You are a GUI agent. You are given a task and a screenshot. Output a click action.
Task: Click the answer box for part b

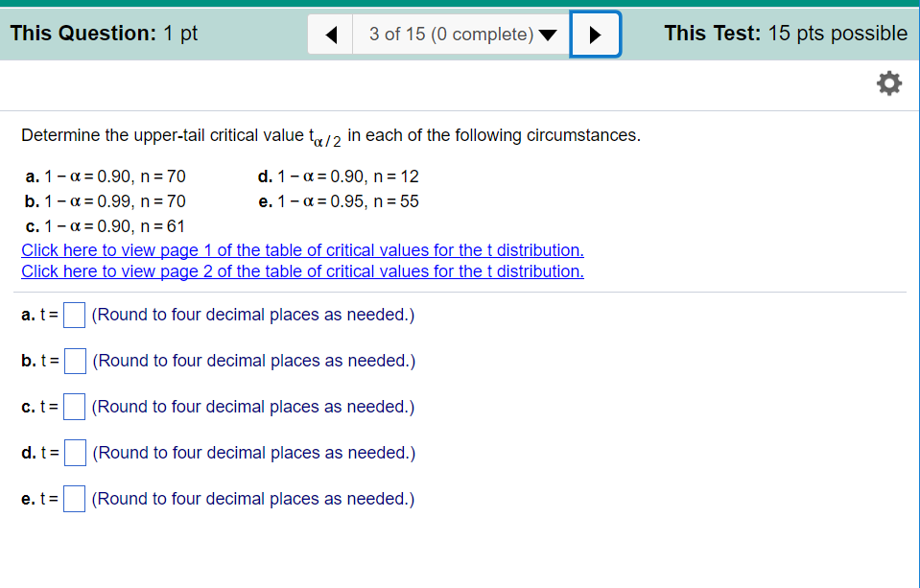coord(74,361)
